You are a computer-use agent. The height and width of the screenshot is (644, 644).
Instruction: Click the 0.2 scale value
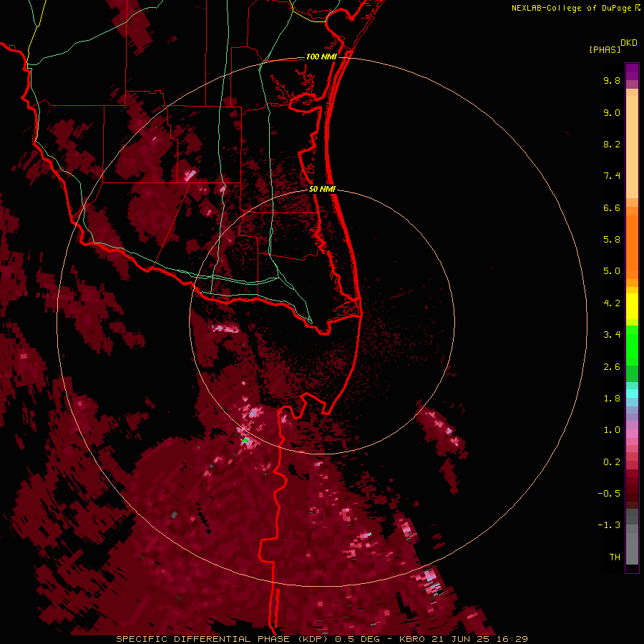click(612, 462)
